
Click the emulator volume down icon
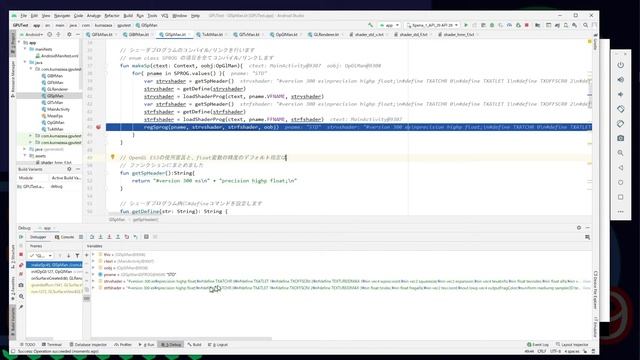tap(620, 94)
